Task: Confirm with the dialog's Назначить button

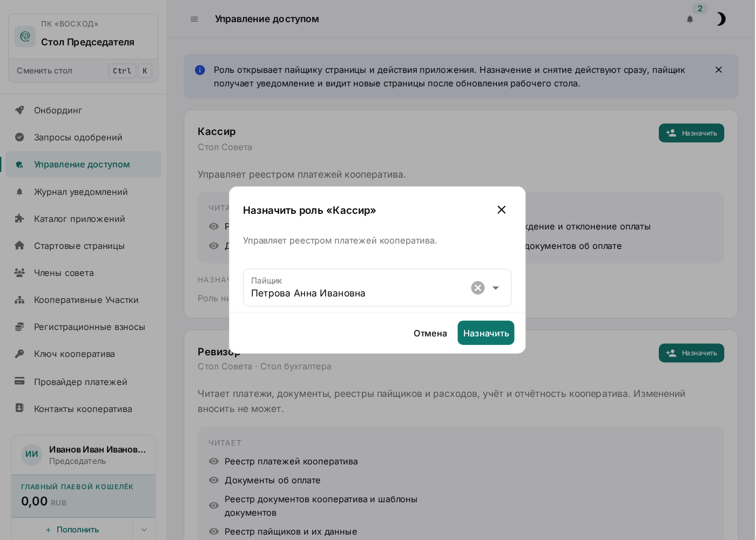Action: pos(486,333)
